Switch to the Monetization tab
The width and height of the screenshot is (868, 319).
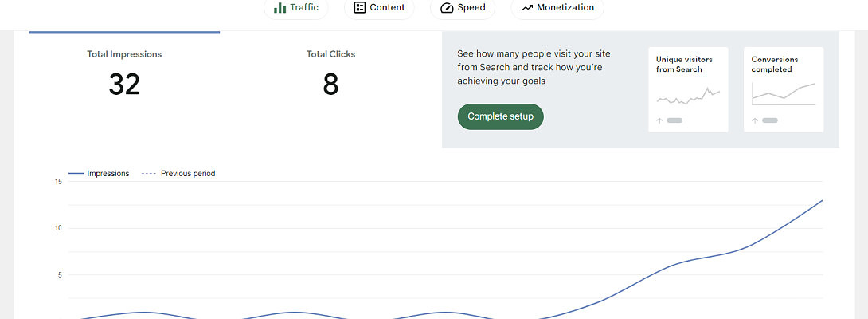[x=565, y=8]
